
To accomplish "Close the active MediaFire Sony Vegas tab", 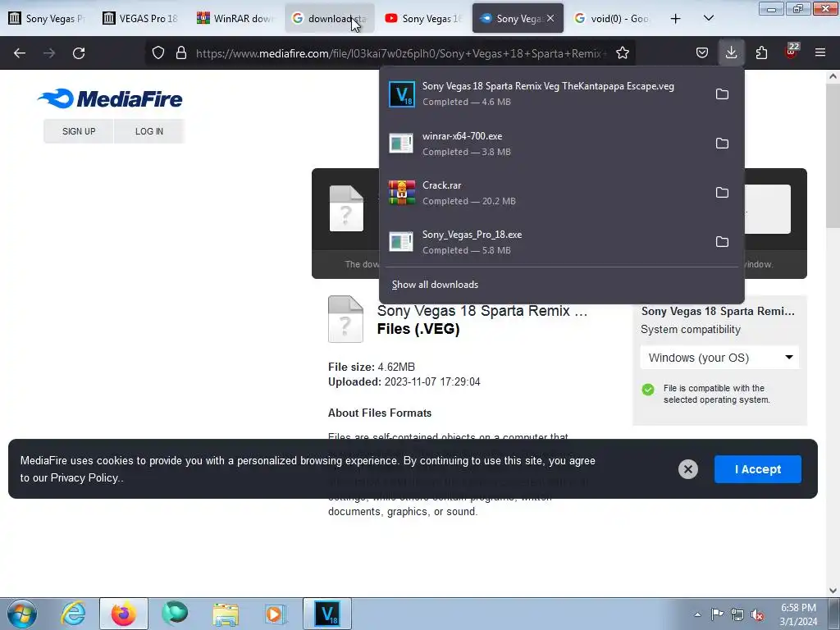I will click(x=550, y=18).
